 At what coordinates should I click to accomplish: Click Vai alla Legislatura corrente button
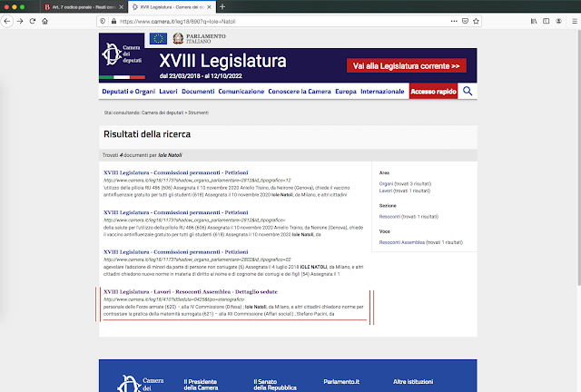[407, 66]
